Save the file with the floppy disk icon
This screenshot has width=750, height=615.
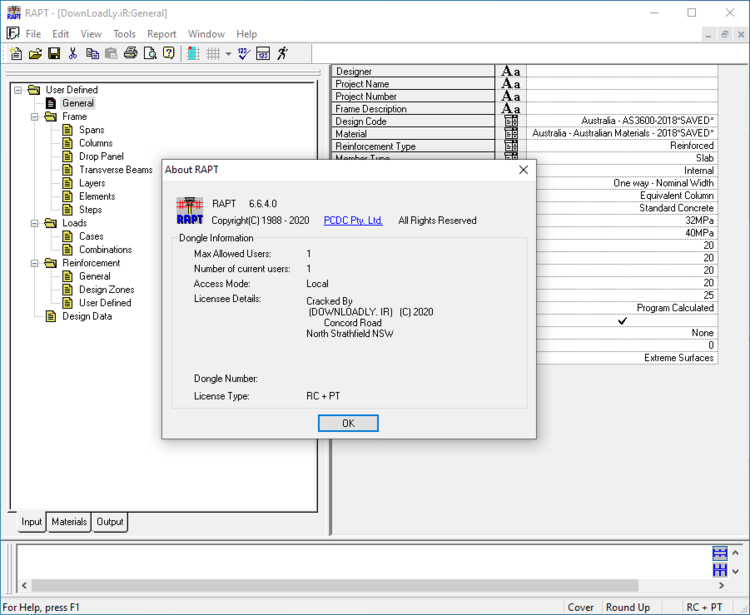54,53
